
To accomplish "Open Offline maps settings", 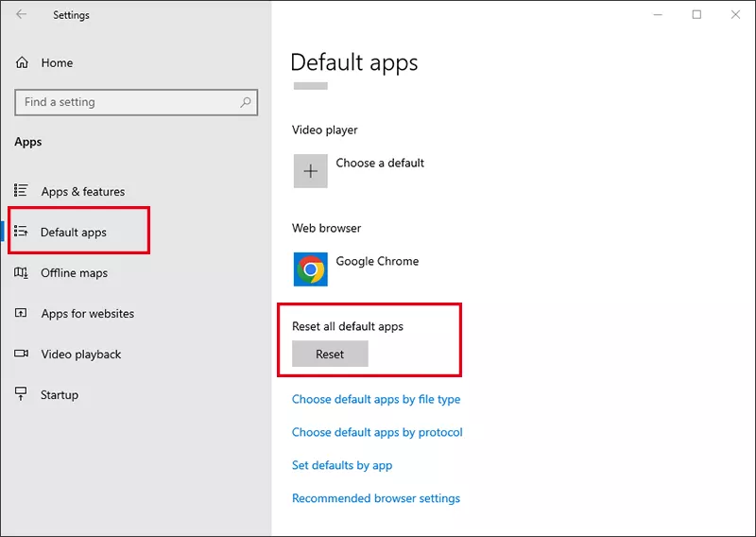I will coord(75,273).
